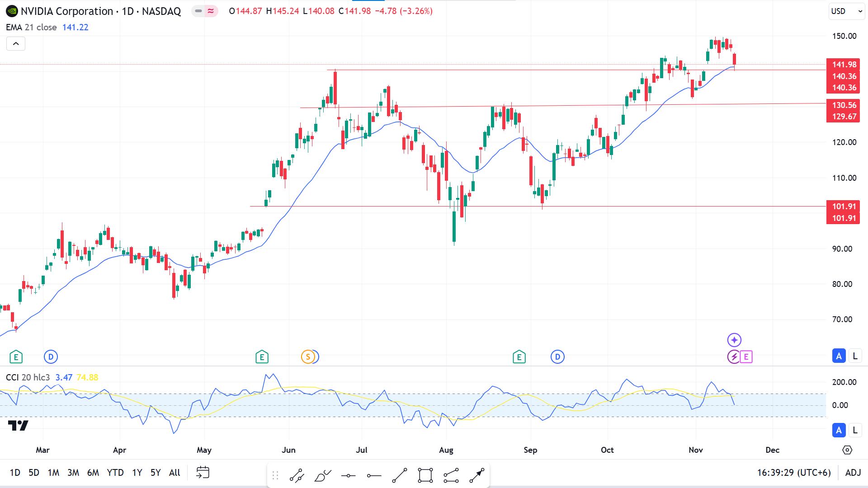Image resolution: width=868 pixels, height=488 pixels.
Task: Select the 3M time range
Action: point(73,473)
